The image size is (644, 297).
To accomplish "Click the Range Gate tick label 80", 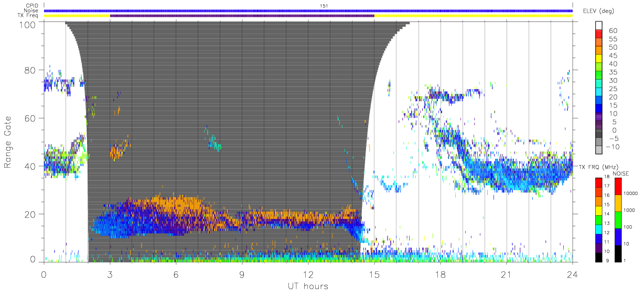I will (x=30, y=70).
